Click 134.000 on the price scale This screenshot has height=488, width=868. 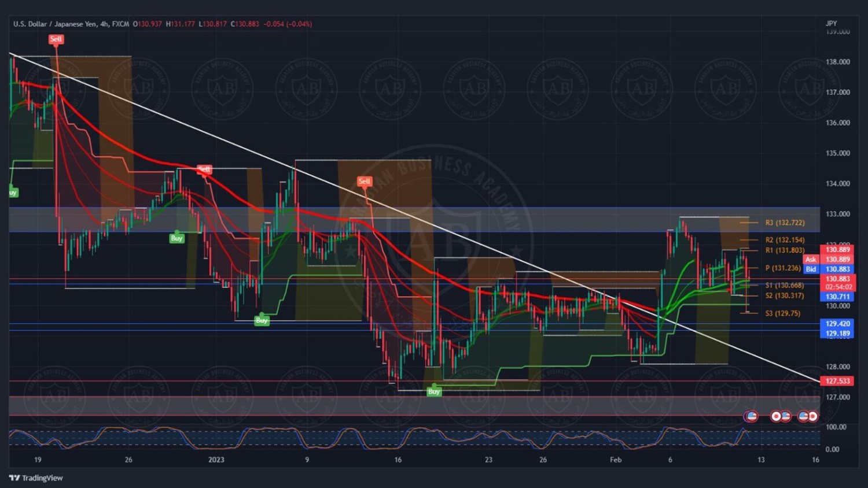click(838, 184)
